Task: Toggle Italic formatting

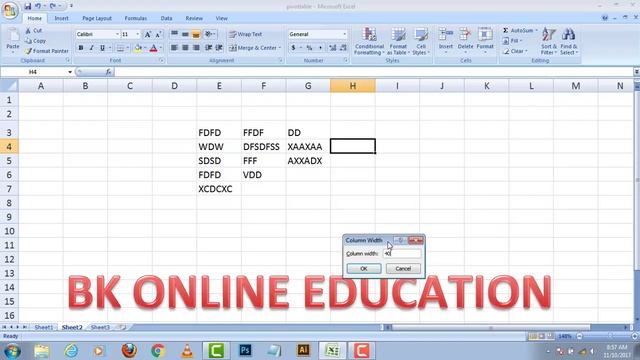Action: pyautogui.click(x=91, y=48)
